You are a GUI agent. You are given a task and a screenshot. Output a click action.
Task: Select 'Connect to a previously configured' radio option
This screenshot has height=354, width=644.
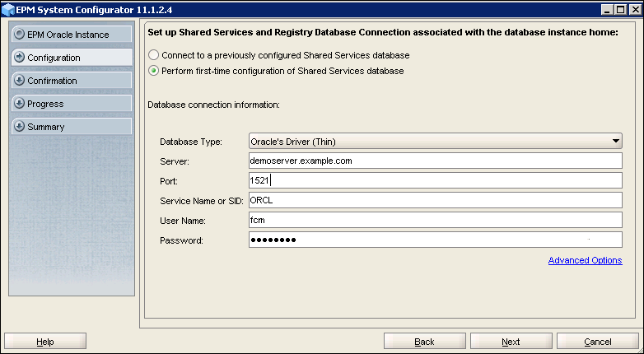click(153, 55)
